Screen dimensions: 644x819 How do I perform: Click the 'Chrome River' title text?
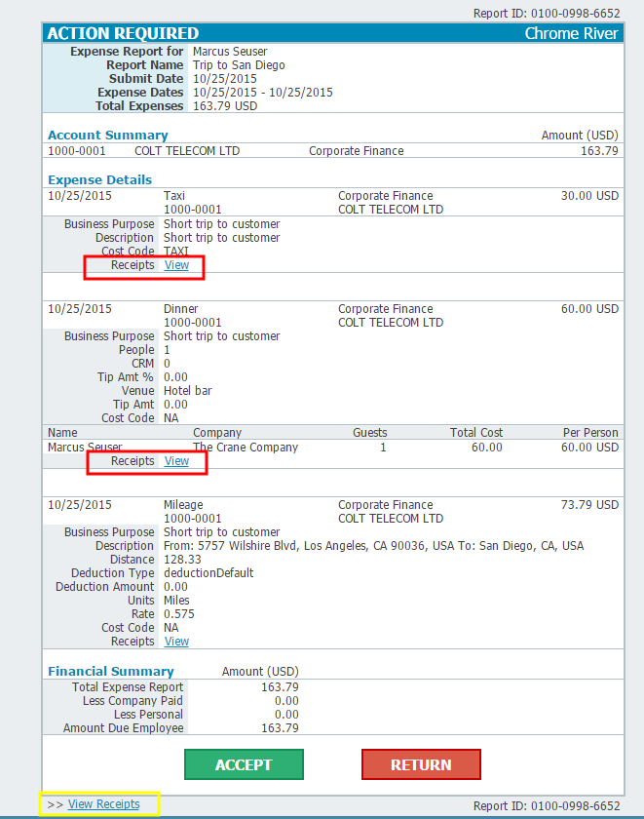click(x=572, y=33)
